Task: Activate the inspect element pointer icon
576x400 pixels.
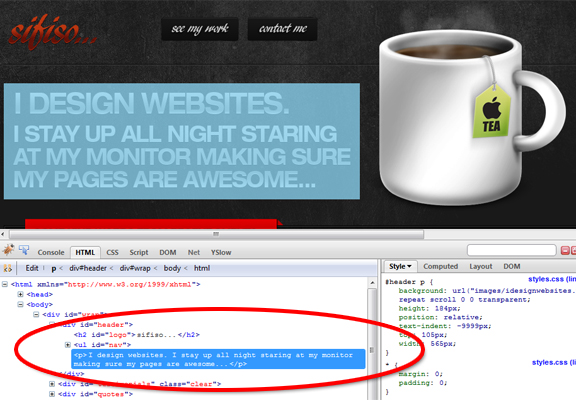Action: tap(24, 251)
